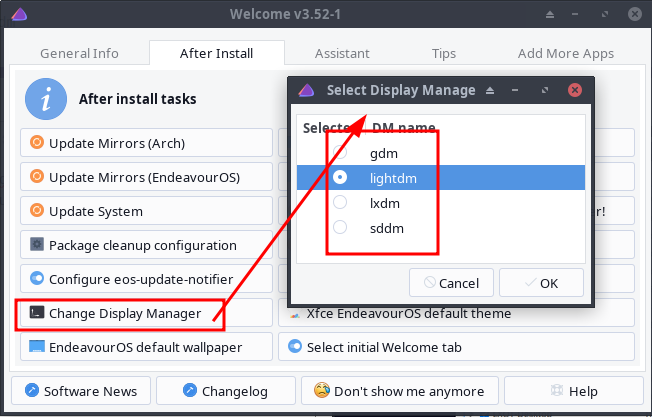
Task: Click the lxdm row label
Action: point(385,203)
